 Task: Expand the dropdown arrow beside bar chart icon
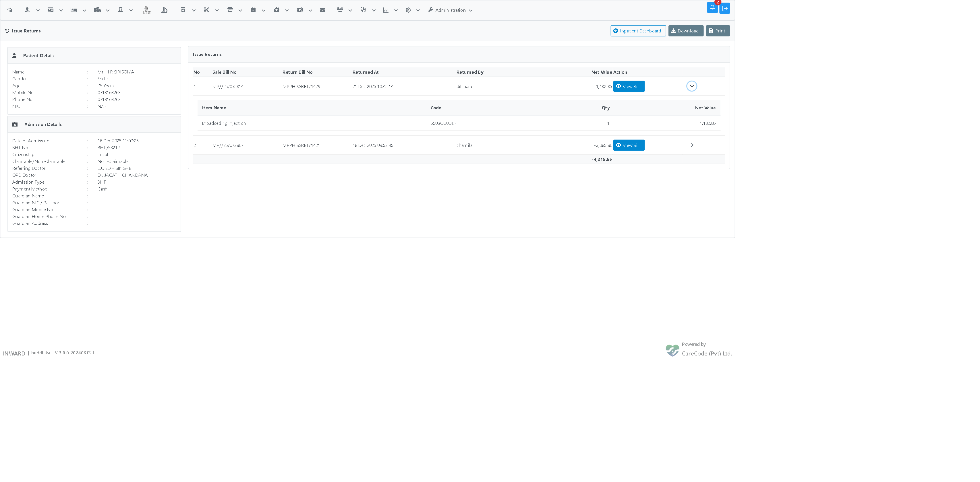[396, 11]
